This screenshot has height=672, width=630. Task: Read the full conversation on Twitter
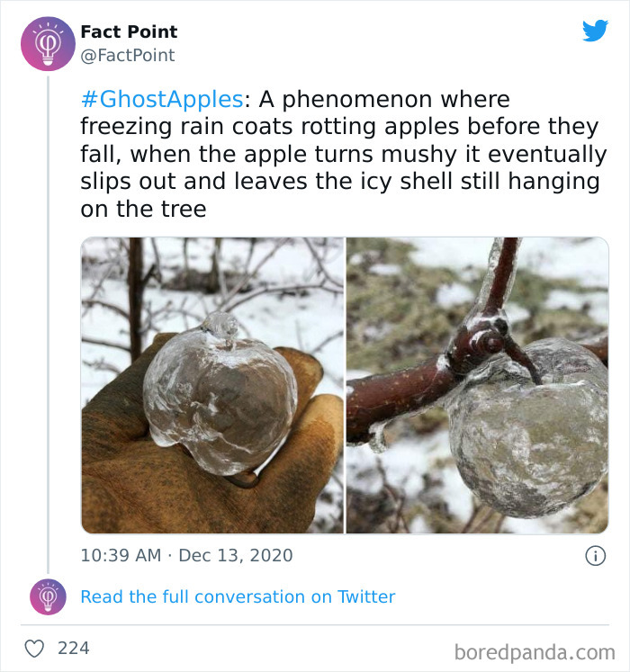point(238,596)
